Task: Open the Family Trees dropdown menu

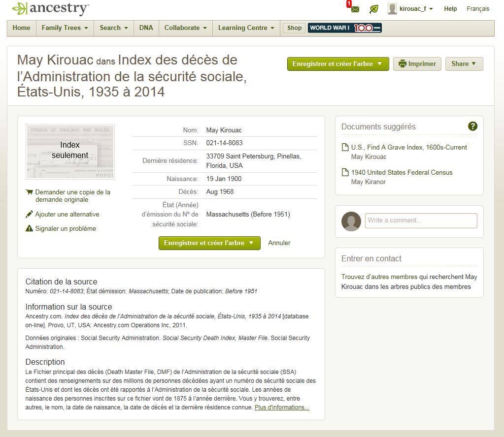Action: point(65,28)
